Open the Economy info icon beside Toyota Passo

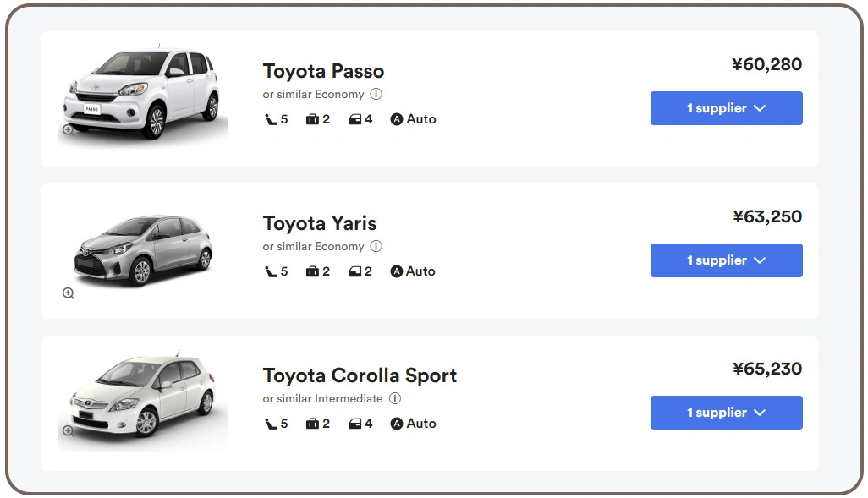[x=377, y=94]
